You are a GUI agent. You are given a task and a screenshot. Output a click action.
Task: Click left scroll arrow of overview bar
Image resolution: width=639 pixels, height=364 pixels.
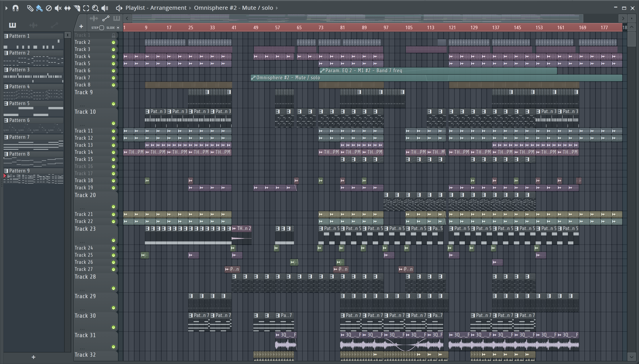click(x=127, y=18)
